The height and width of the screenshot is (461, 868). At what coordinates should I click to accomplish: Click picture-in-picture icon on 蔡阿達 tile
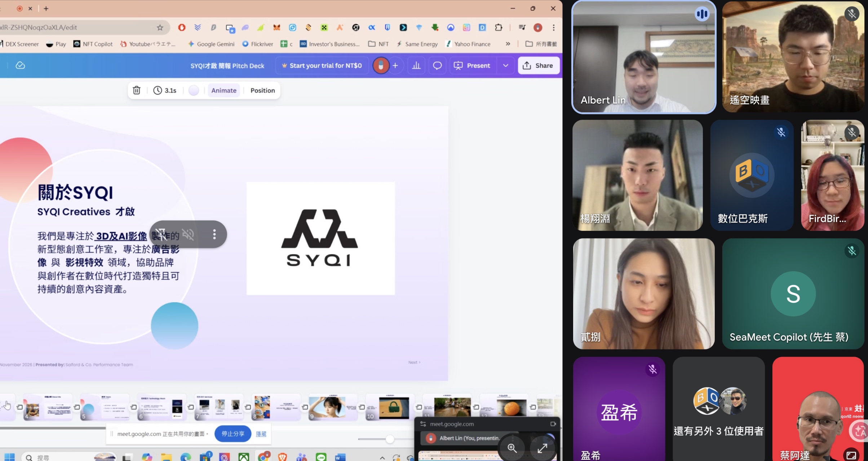point(851,455)
